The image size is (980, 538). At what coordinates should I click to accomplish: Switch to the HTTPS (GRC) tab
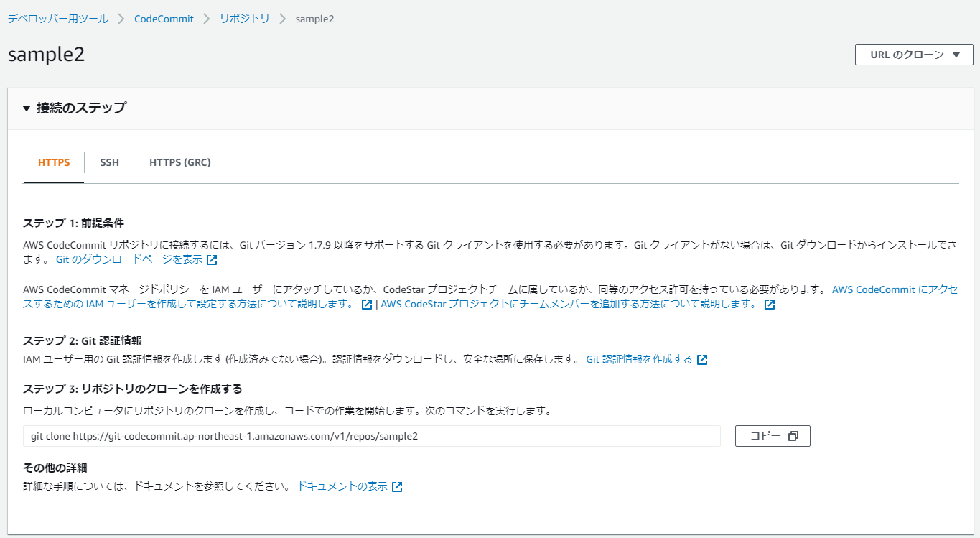(179, 162)
